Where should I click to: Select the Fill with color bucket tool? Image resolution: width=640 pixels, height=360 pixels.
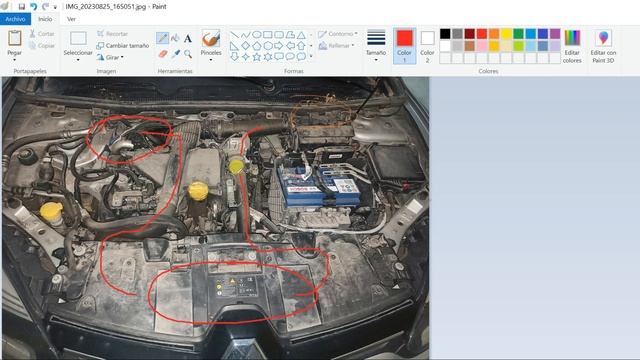[175, 38]
